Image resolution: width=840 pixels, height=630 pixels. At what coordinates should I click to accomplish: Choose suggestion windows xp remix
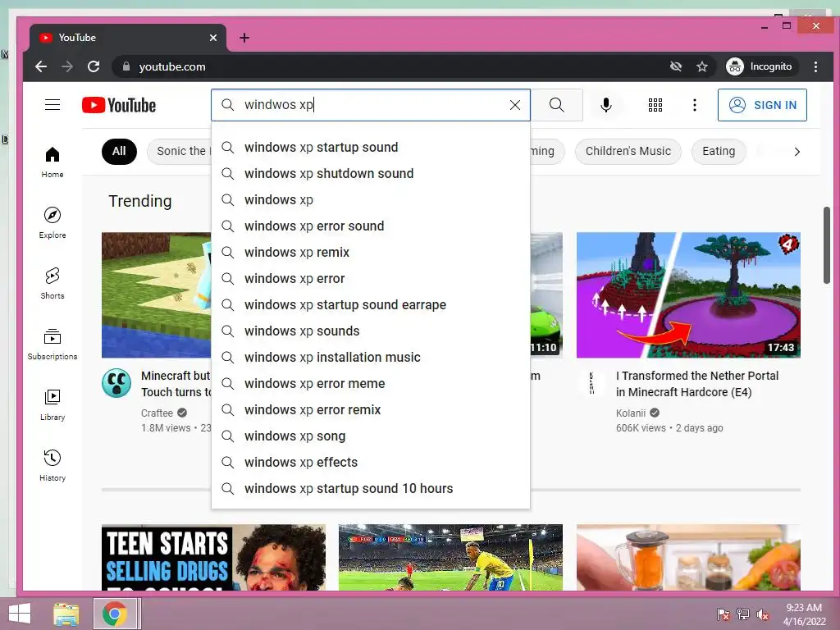pyautogui.click(x=371, y=253)
